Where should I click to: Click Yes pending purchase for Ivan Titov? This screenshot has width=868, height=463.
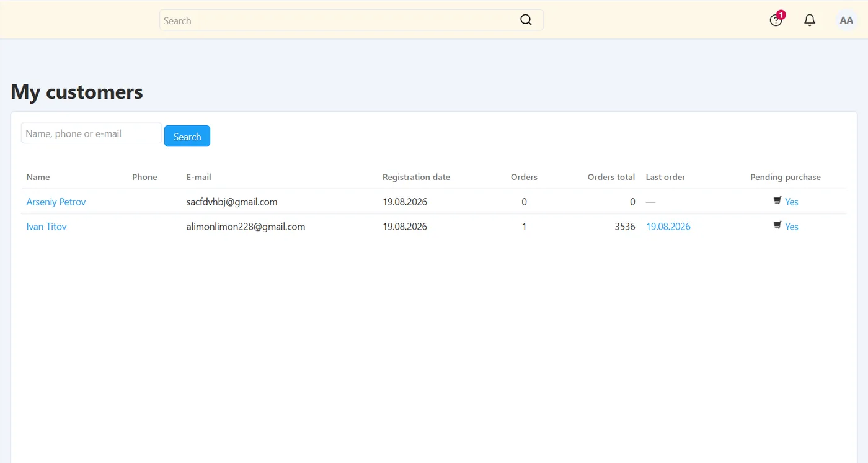pos(792,227)
